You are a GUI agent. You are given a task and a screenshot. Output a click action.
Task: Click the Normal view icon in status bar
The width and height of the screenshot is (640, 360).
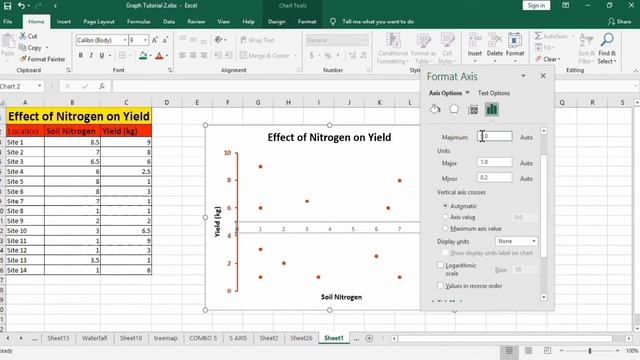(509, 350)
